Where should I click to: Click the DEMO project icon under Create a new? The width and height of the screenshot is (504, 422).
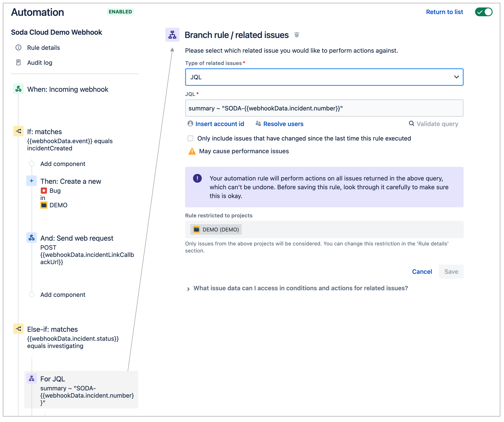44,205
